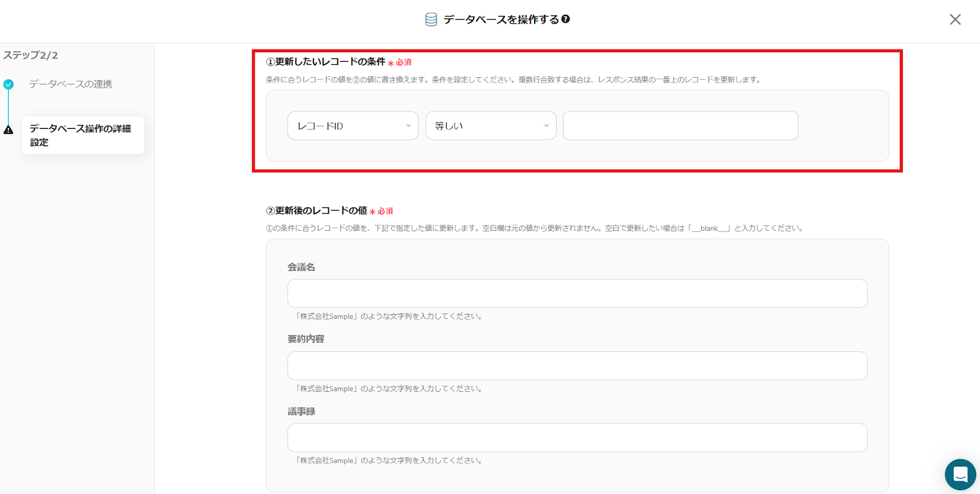Click into the 要約内容 text field
This screenshot has width=980, height=494.
coord(577,366)
